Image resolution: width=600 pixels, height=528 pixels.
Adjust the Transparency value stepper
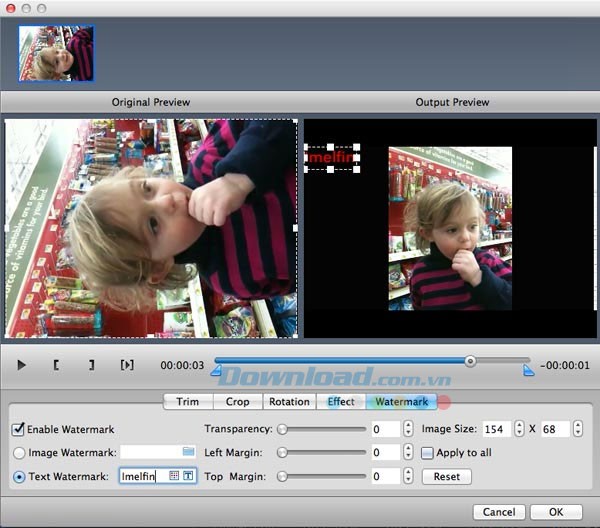408,429
